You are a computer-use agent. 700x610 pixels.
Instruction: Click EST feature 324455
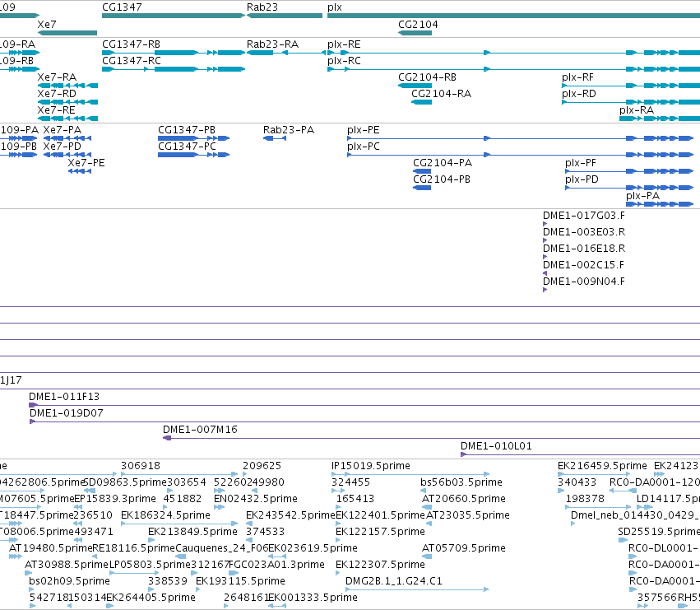(x=338, y=491)
